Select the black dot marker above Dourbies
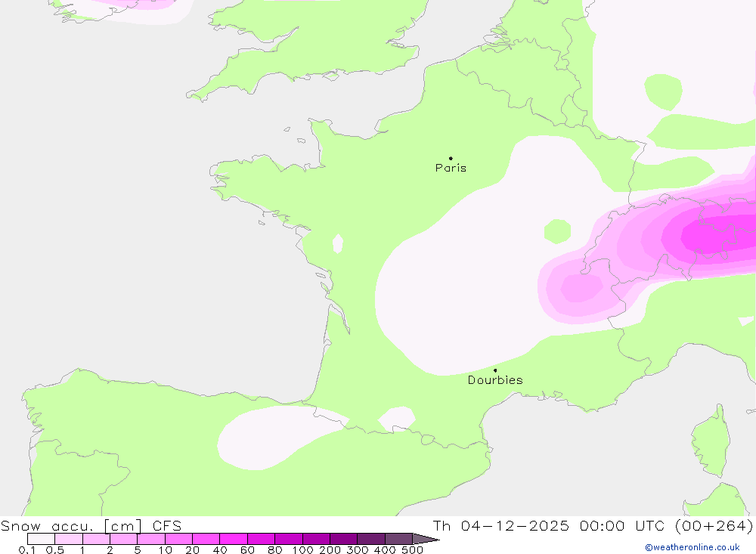The width and height of the screenshot is (756, 554). (x=495, y=370)
